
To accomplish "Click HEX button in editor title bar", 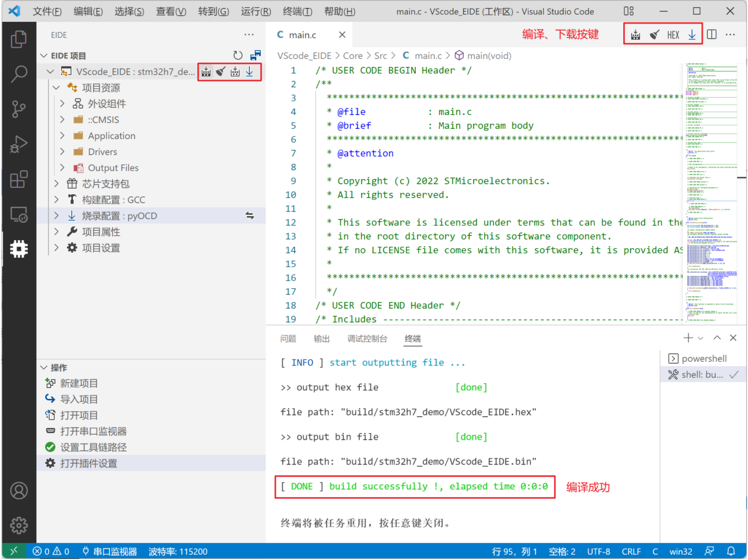I will (x=673, y=35).
